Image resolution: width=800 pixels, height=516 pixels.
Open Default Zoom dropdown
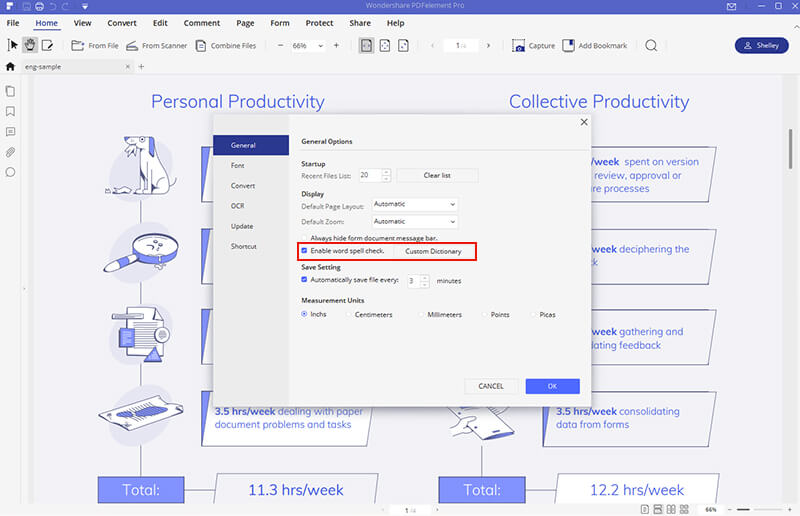pos(415,222)
